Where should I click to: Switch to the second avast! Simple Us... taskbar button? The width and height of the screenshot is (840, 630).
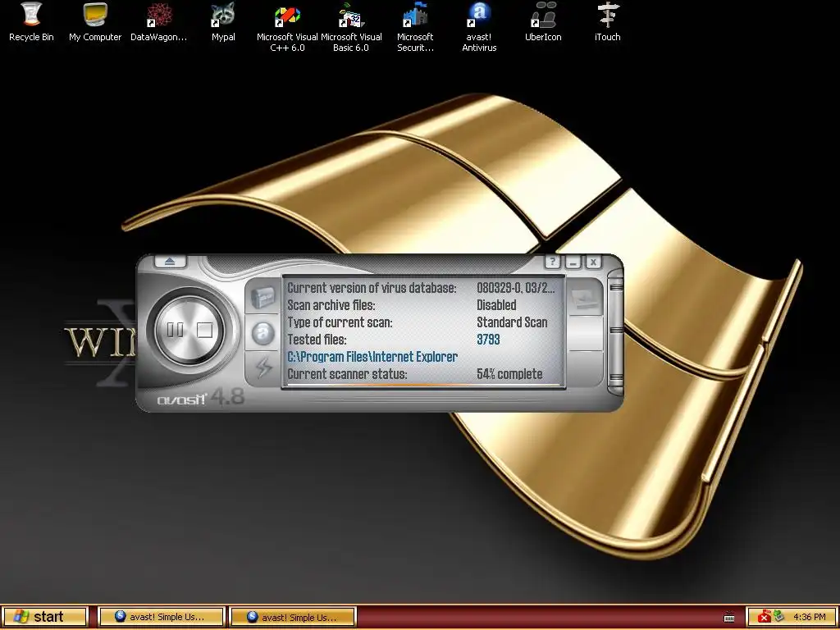293,617
